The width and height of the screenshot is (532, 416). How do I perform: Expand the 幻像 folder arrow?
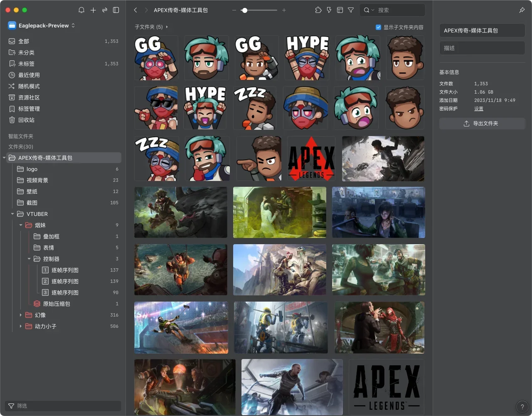pos(21,315)
